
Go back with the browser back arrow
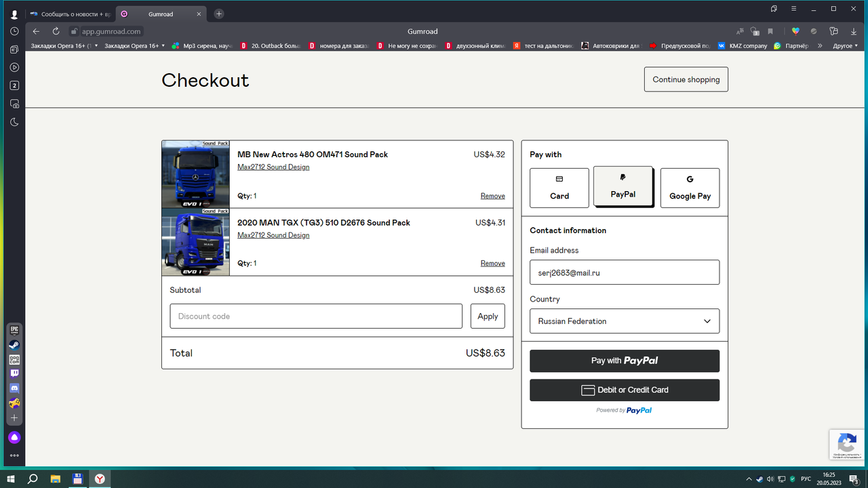pyautogui.click(x=36, y=31)
